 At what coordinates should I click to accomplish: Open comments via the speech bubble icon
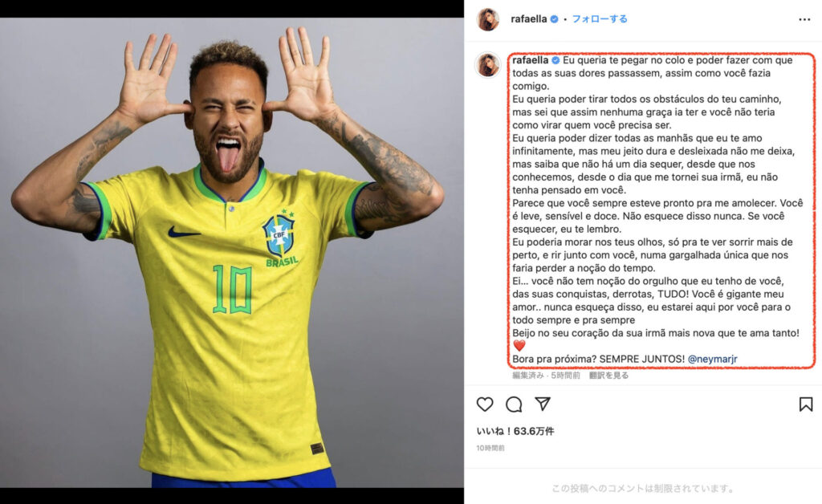coord(514,404)
